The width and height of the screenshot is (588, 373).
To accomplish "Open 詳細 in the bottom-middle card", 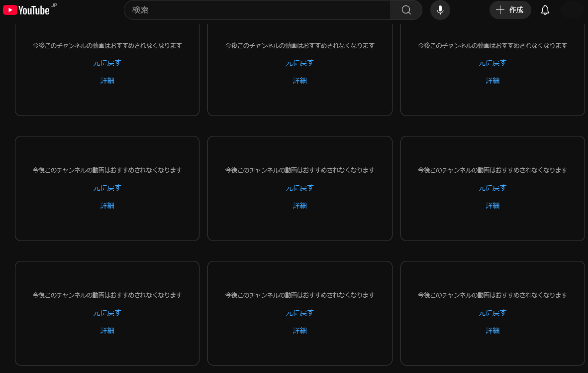I will tap(299, 331).
